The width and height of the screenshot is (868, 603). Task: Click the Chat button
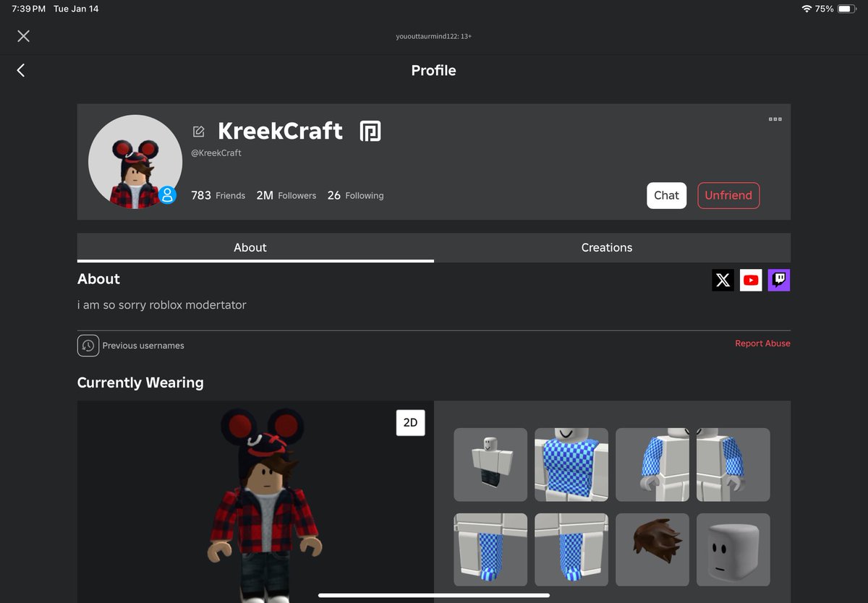(x=666, y=195)
